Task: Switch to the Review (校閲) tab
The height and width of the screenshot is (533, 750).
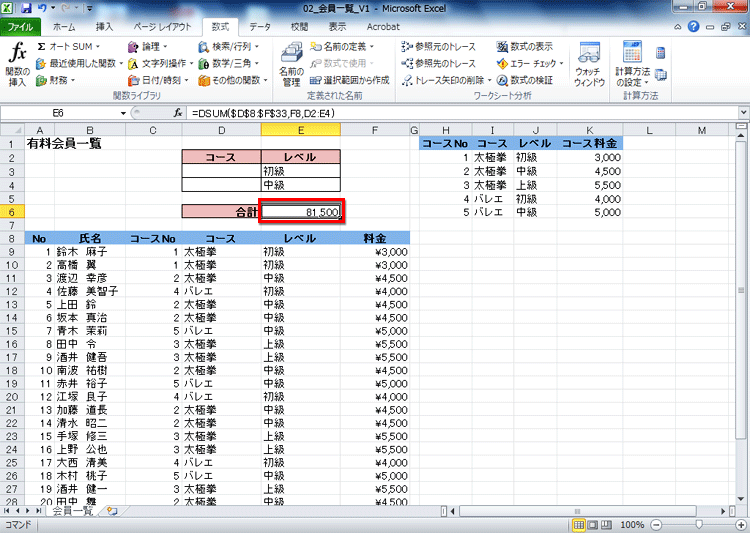Action: click(299, 27)
